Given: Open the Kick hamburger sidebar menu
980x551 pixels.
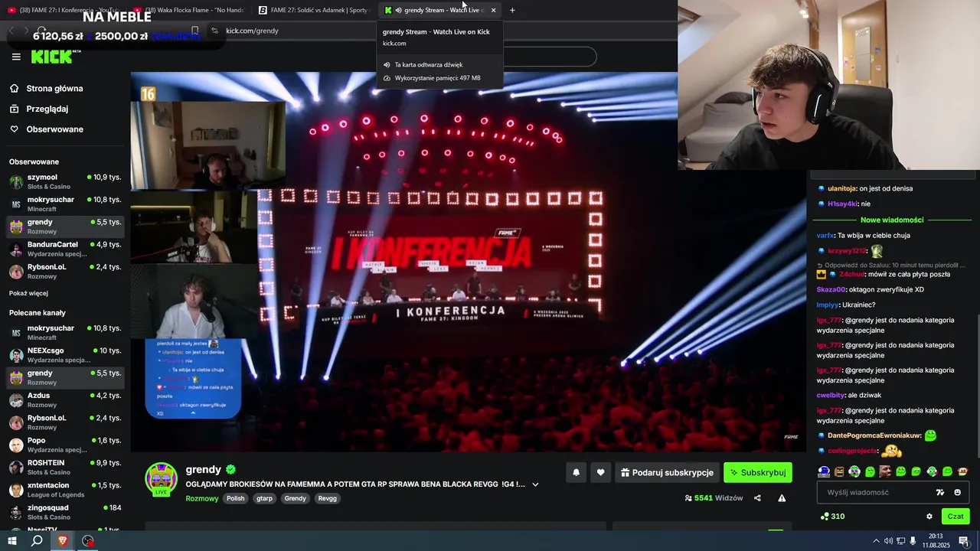Looking at the screenshot, I should 16,57.
